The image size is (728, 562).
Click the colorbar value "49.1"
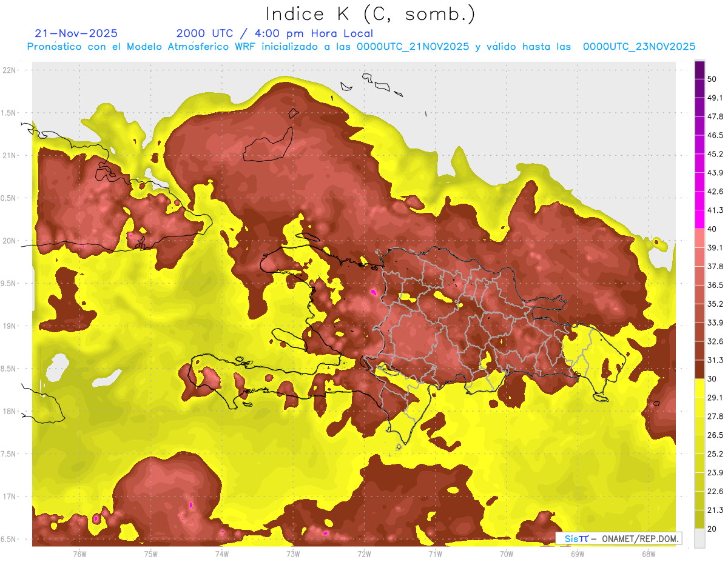pos(715,98)
